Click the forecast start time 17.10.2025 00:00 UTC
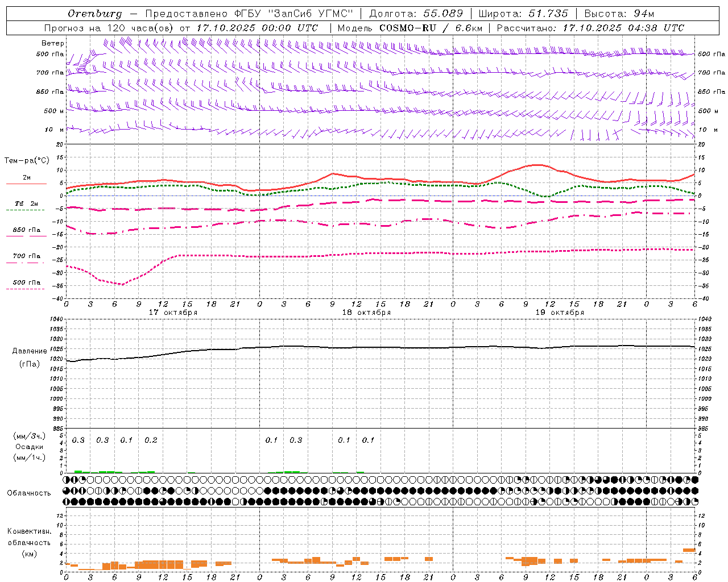The height and width of the screenshot is (582, 728). click(257, 28)
